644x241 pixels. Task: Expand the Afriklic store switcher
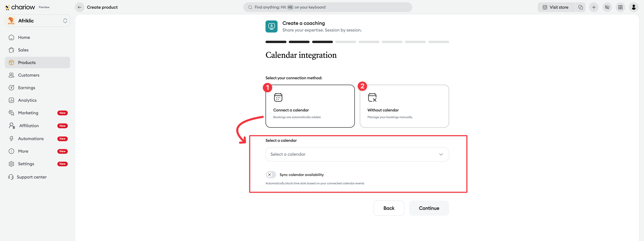pyautogui.click(x=38, y=21)
